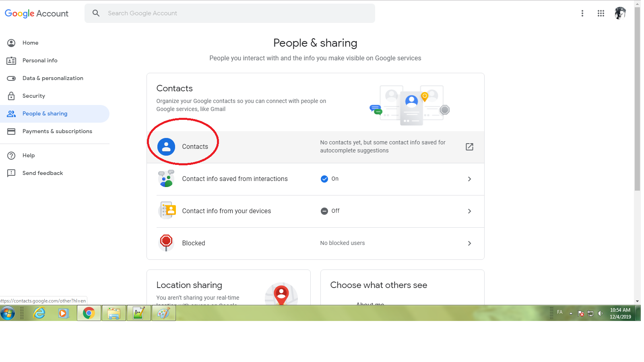
Task: Expand Contact info saved from interactions chevron
Action: (x=469, y=179)
